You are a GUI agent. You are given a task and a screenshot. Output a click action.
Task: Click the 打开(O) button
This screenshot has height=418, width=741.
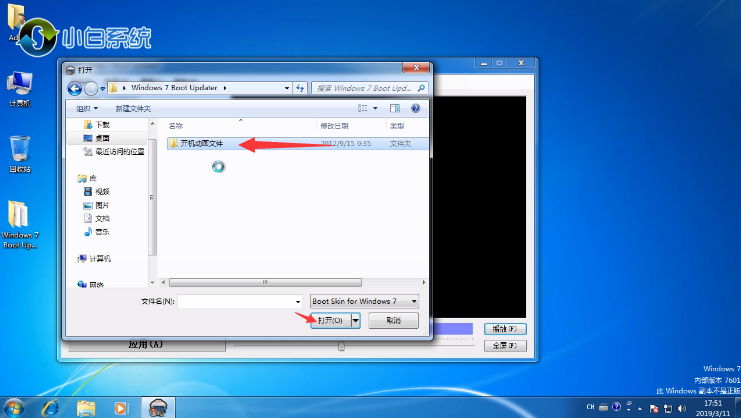pos(330,320)
